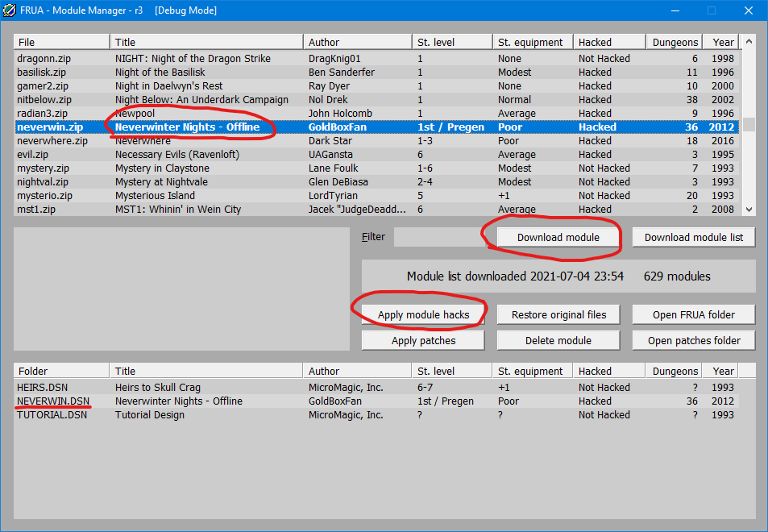Apply module hacks to the selected module
This screenshot has height=532, width=768.
pos(423,314)
